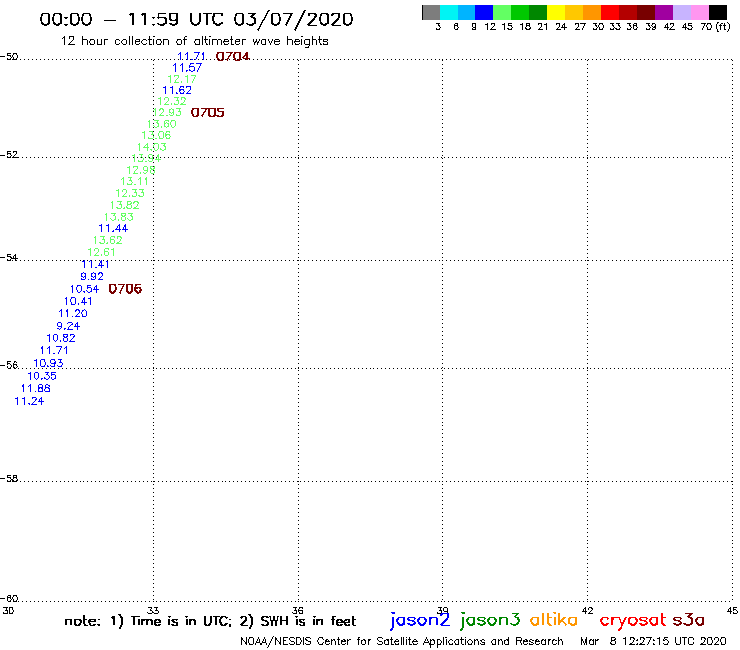Click the 12.33 wave height value
Viewport: 740px width, 650px height.
[130, 193]
